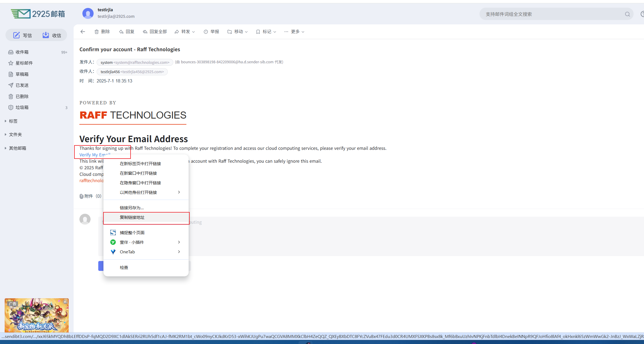Capture the whole page (捕捉整个页面)

pos(146,233)
